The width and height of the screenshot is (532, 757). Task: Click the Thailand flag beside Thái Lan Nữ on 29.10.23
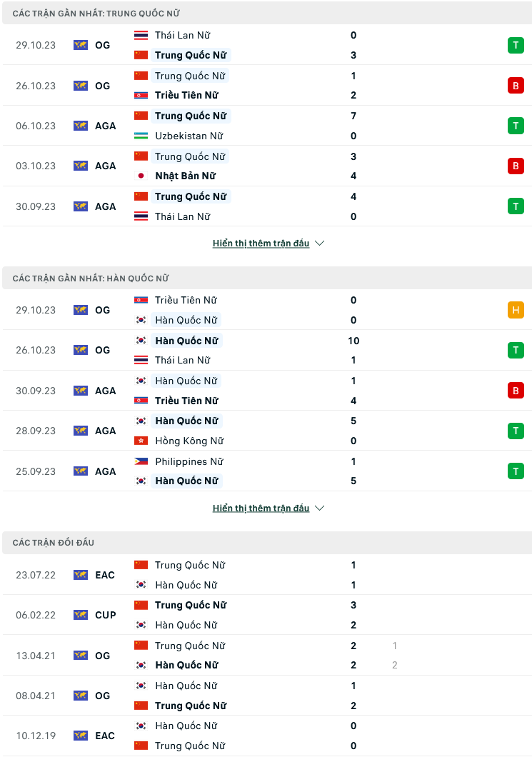(x=141, y=35)
